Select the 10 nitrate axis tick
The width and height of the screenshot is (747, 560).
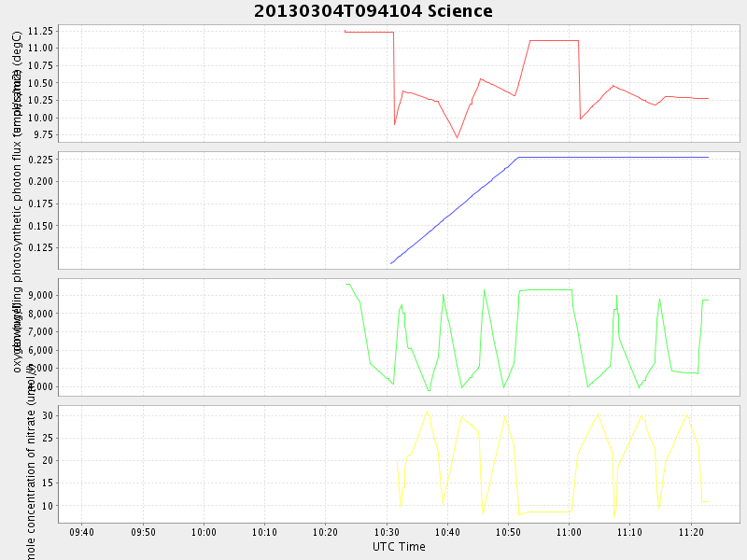48,506
